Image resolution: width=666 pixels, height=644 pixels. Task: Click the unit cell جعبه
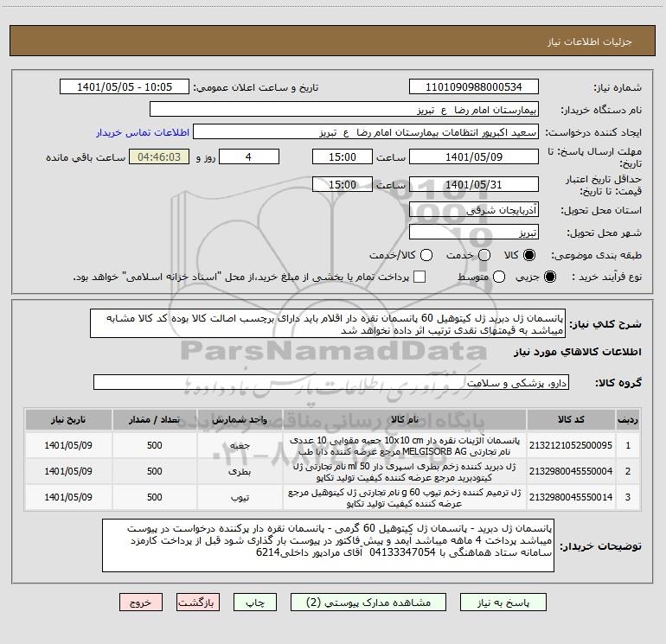(240, 445)
